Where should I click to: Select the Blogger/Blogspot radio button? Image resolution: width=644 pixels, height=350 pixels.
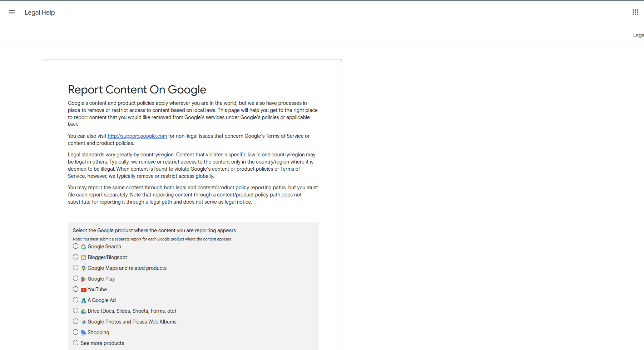(x=75, y=257)
